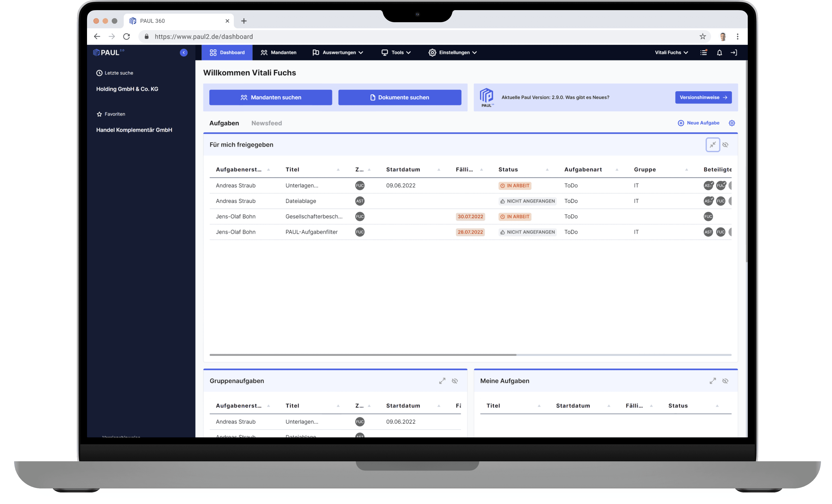Open the Mandanten menu item
Image resolution: width=832 pixels, height=504 pixels.
coord(279,52)
